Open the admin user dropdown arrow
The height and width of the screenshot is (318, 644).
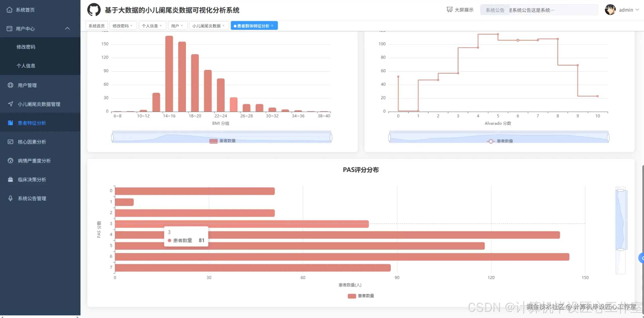tap(637, 10)
